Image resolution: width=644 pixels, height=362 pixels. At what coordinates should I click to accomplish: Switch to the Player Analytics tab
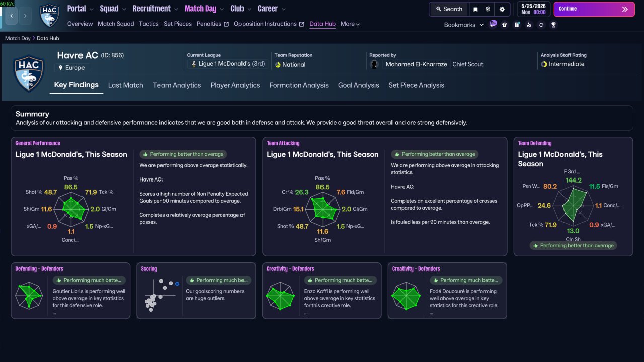(235, 85)
